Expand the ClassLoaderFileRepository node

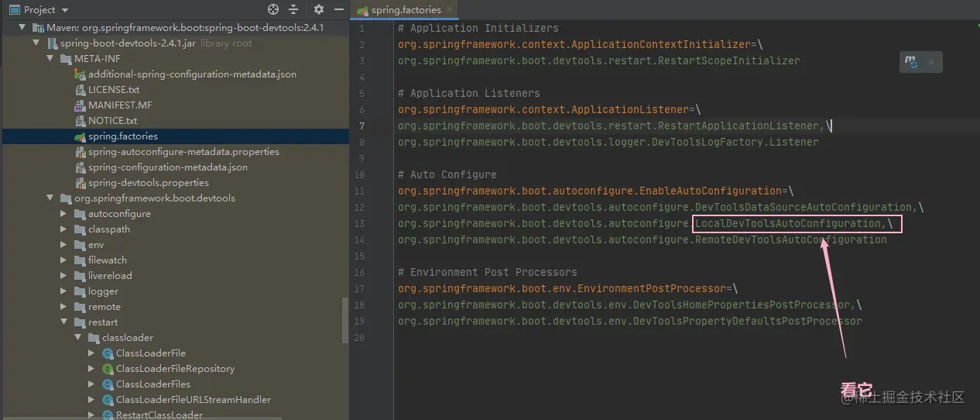[x=92, y=369]
